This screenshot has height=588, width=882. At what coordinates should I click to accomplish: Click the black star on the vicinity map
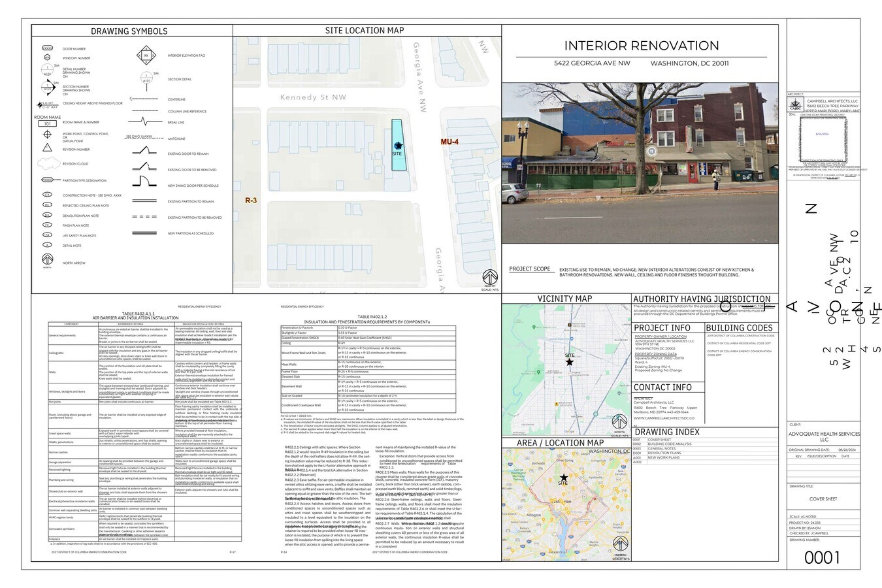569,362
